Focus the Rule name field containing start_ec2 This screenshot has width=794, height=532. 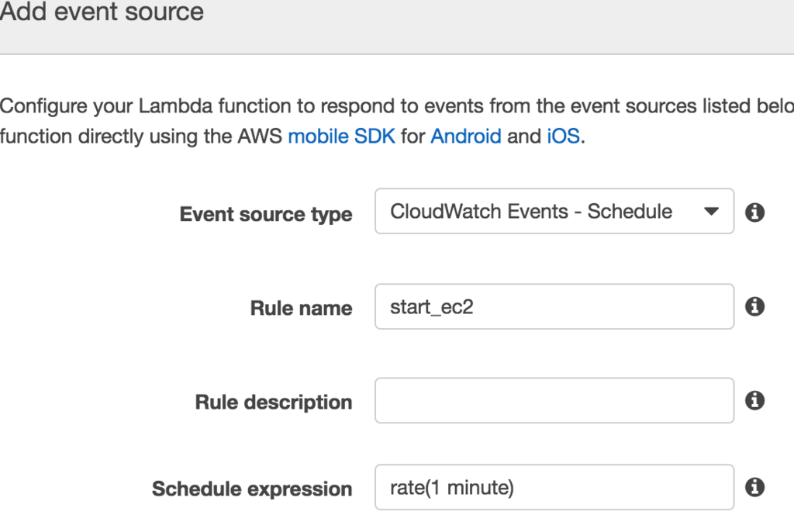[x=554, y=307]
